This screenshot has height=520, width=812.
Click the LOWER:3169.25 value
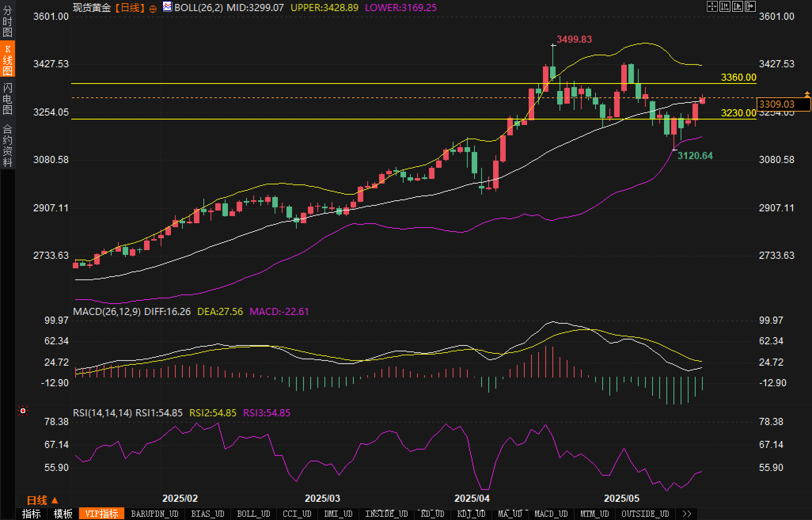click(401, 8)
